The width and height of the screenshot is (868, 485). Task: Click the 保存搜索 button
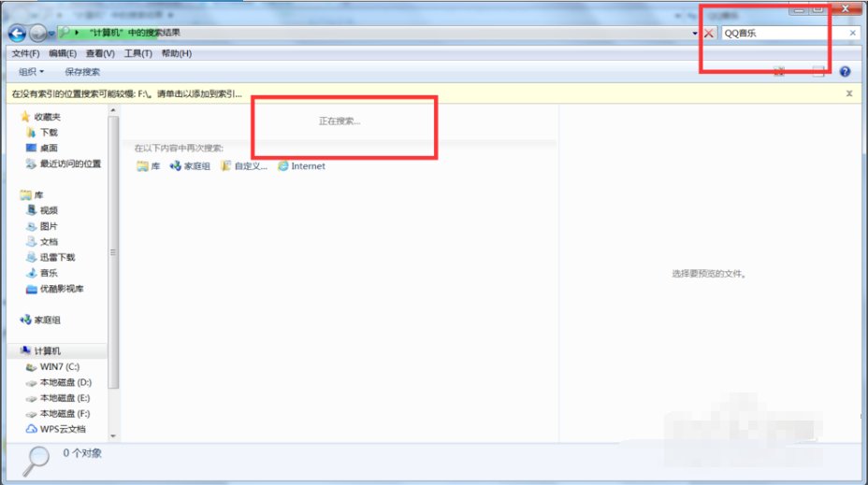click(82, 72)
